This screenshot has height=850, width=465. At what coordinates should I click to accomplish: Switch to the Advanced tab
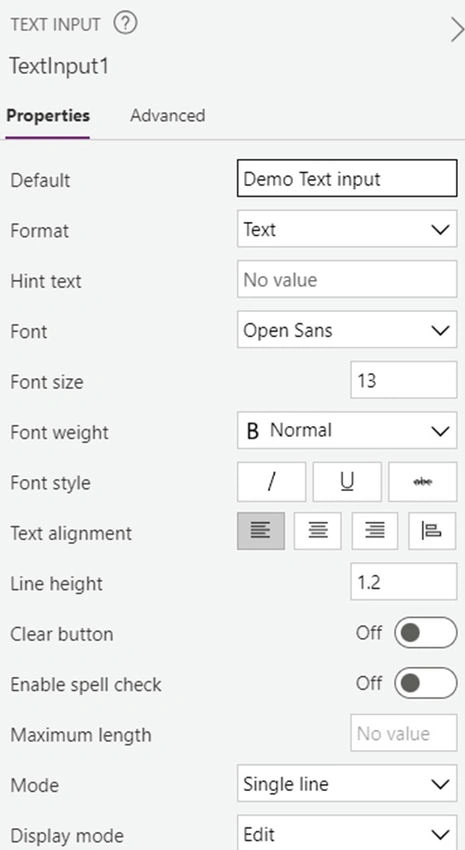coord(167,115)
